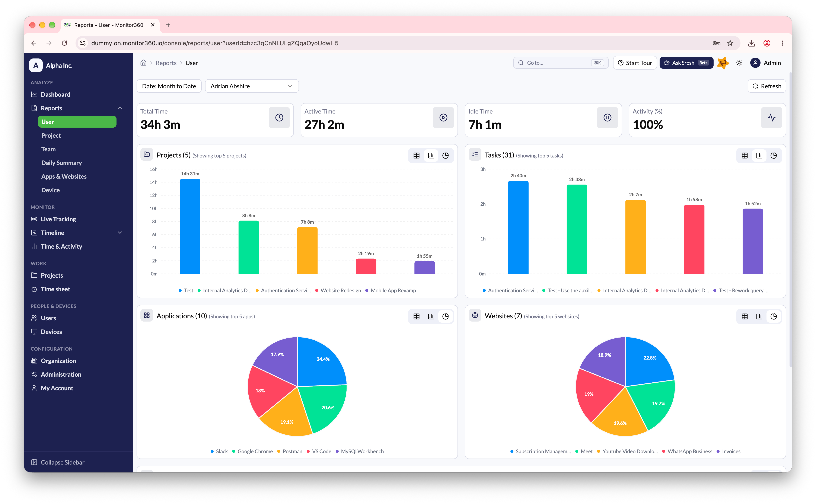Select the Device report item
The image size is (816, 504).
(50, 190)
